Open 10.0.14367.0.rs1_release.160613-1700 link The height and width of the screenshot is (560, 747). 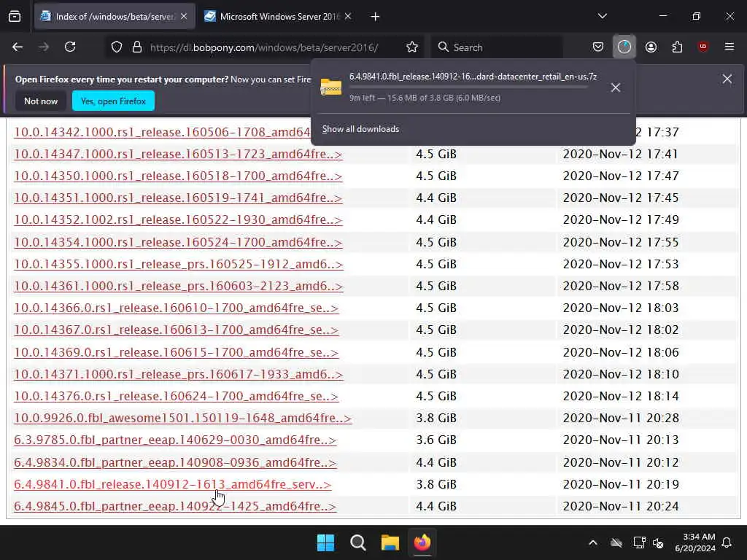click(177, 330)
